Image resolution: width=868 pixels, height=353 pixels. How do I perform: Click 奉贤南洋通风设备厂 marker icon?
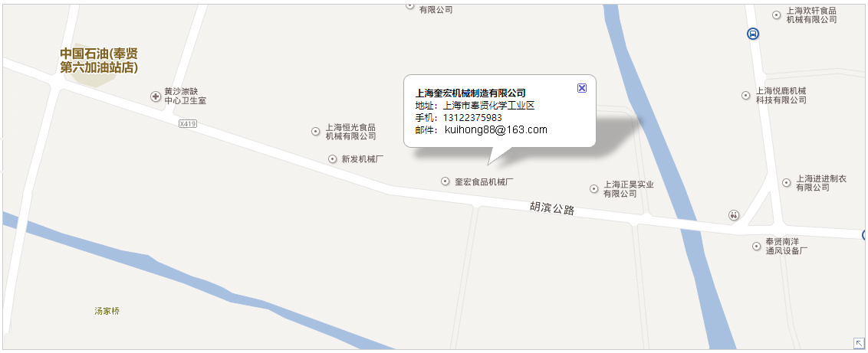tap(756, 247)
